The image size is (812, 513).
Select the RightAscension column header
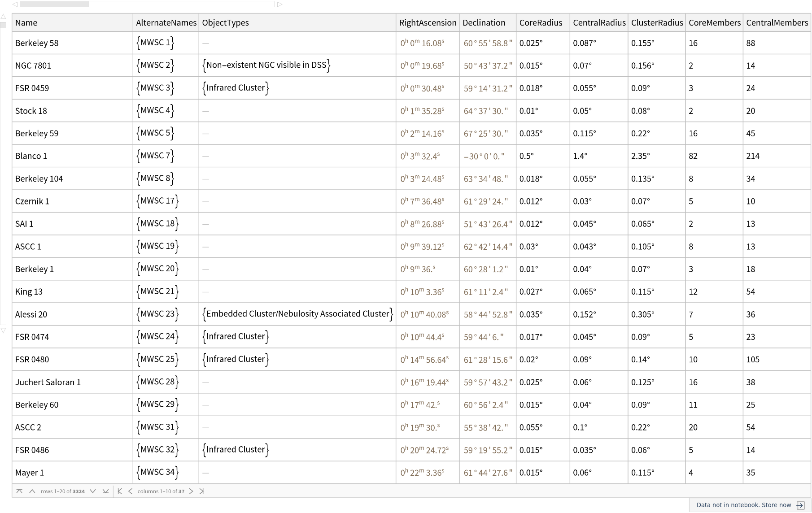(x=428, y=23)
